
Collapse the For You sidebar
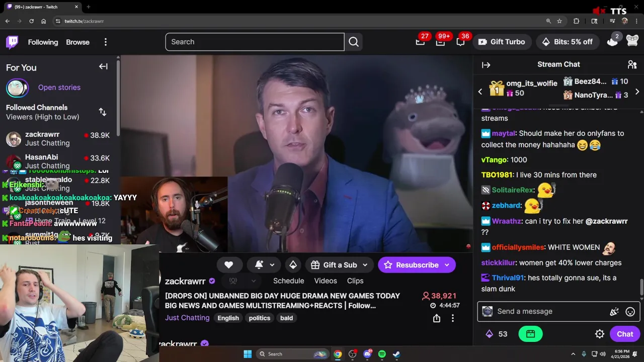[x=103, y=66]
